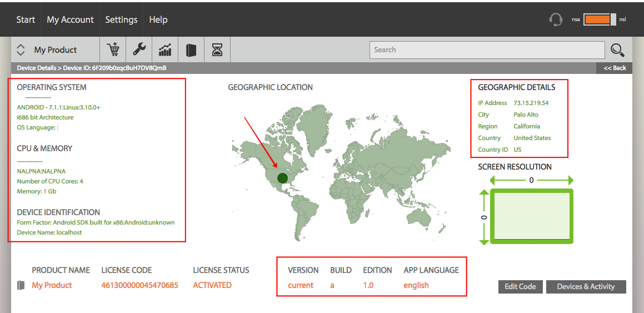644x313 pixels.
Task: Open the bar chart analytics icon
Action: [165, 49]
